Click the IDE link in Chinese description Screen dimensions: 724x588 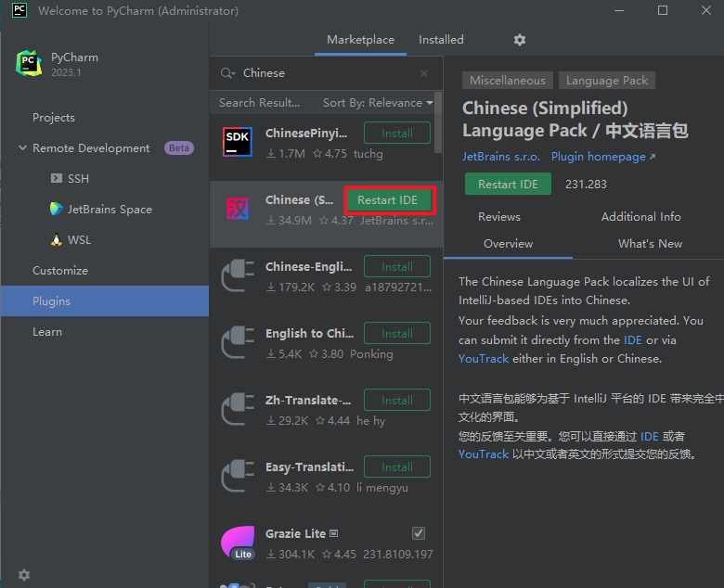point(649,436)
